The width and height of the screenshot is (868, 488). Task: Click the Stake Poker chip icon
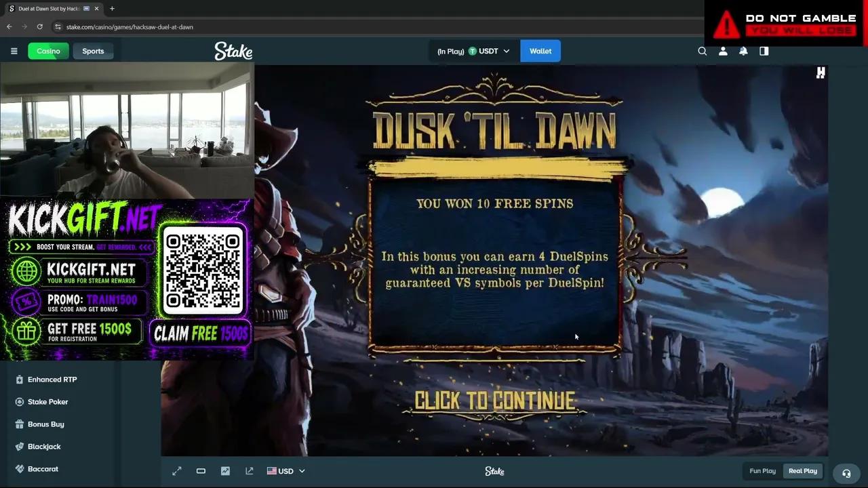click(20, 402)
